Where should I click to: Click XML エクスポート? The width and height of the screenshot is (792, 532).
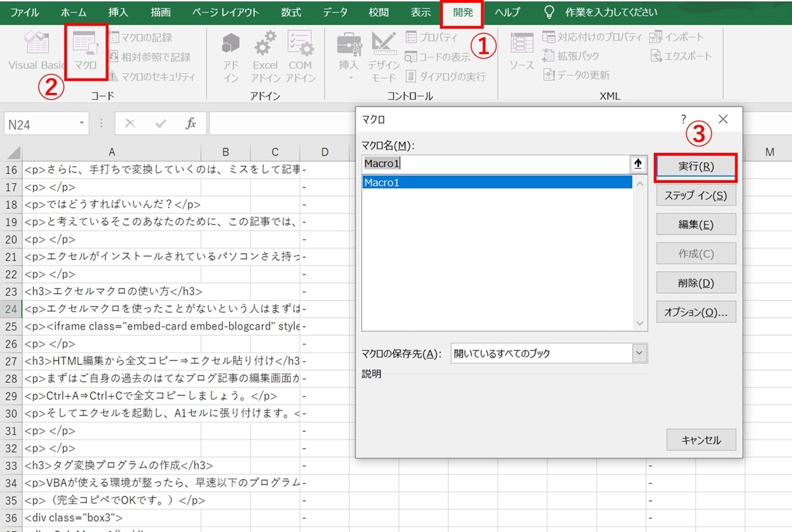coord(681,56)
